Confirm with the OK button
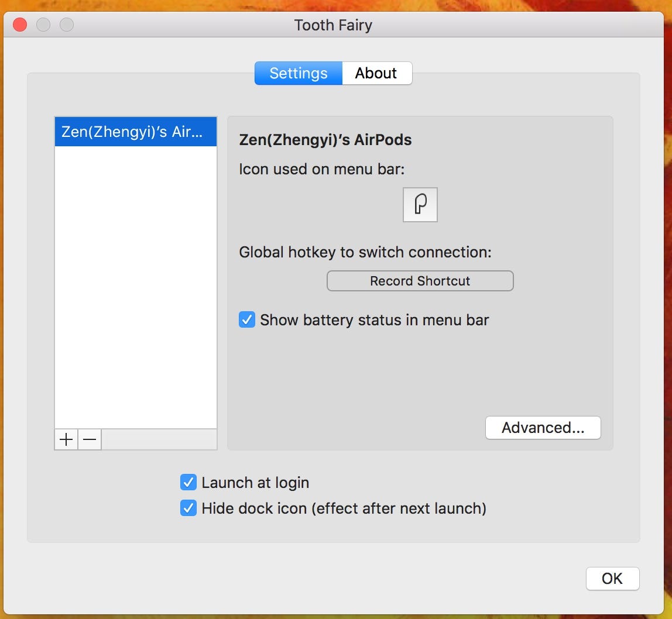672x619 pixels. (x=612, y=579)
